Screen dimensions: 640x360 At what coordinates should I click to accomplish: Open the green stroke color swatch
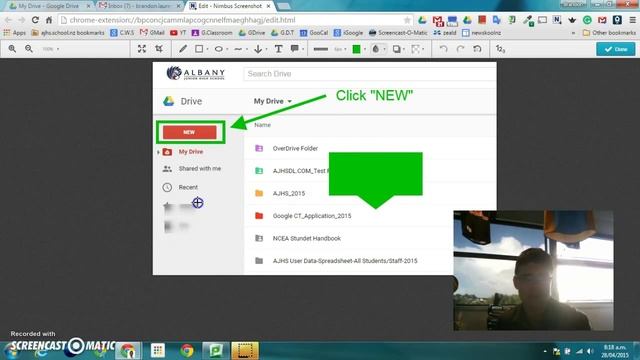point(356,49)
